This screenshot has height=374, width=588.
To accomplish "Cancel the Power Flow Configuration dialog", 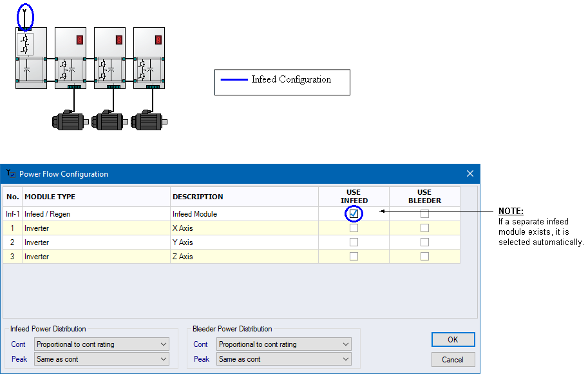I will point(453,359).
